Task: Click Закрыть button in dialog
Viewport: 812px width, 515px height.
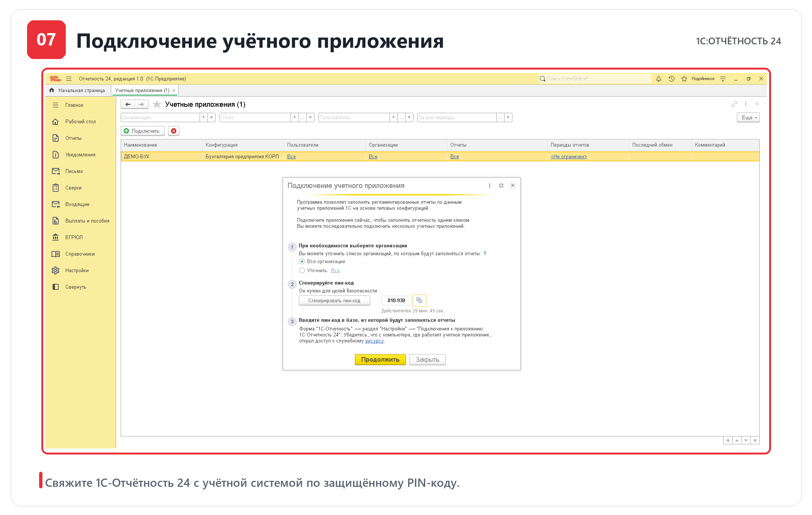Action: click(427, 359)
